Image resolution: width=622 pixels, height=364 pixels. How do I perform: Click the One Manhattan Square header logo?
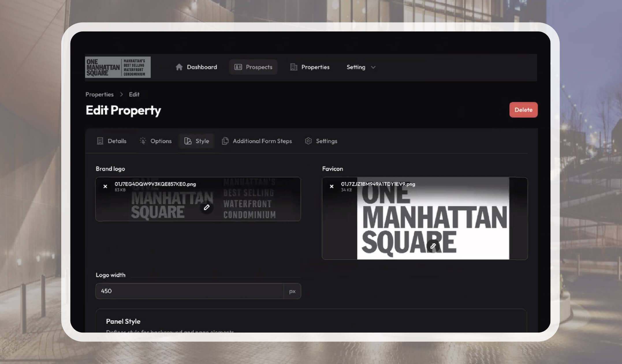tap(118, 67)
